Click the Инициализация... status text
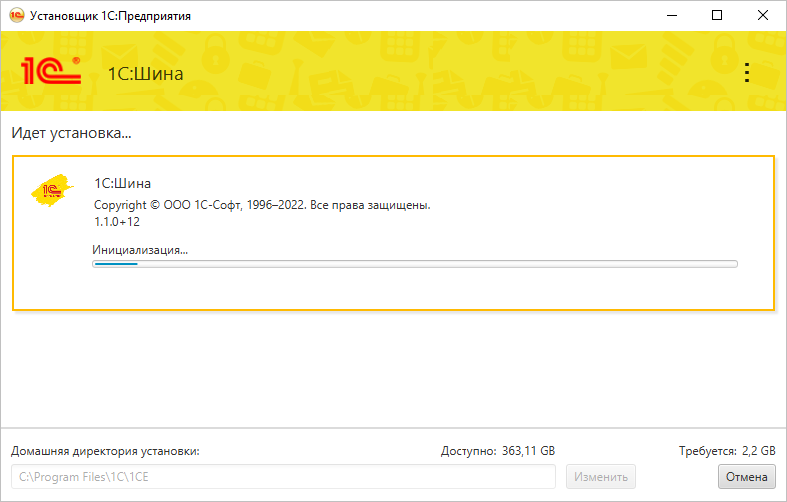The height and width of the screenshot is (502, 787). tap(140, 250)
